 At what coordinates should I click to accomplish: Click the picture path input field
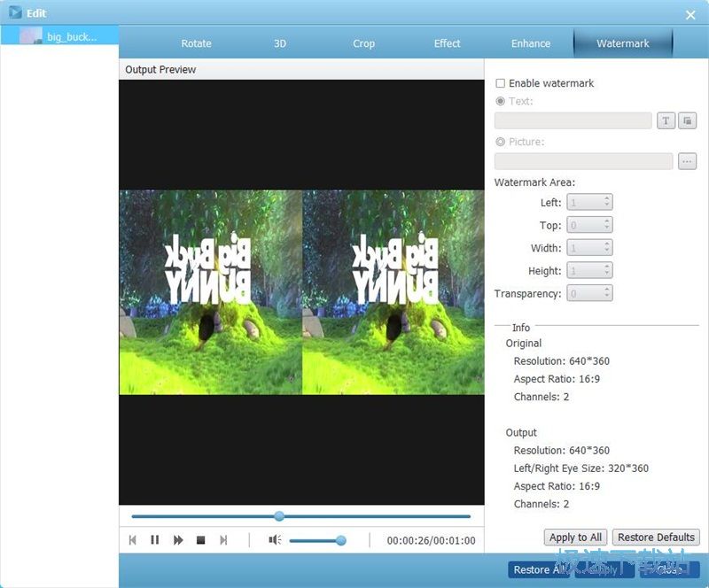coord(583,161)
